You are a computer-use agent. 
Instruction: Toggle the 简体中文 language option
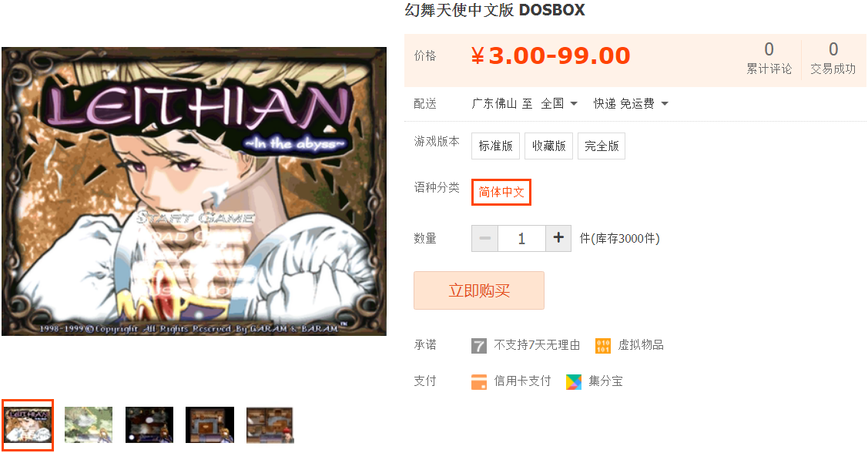(x=501, y=192)
